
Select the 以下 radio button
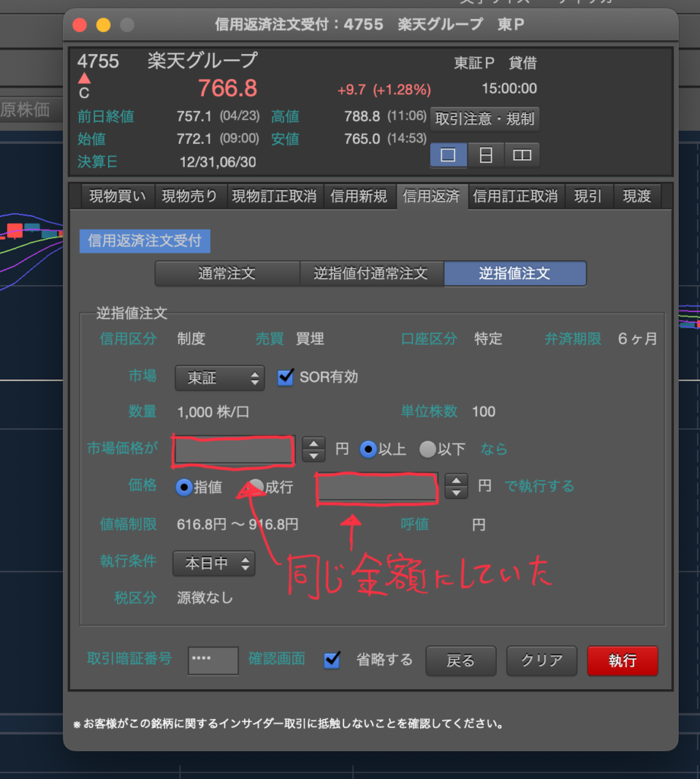[x=428, y=449]
